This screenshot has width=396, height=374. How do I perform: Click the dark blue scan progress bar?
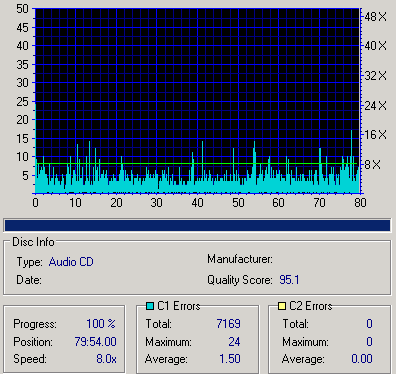click(x=197, y=225)
